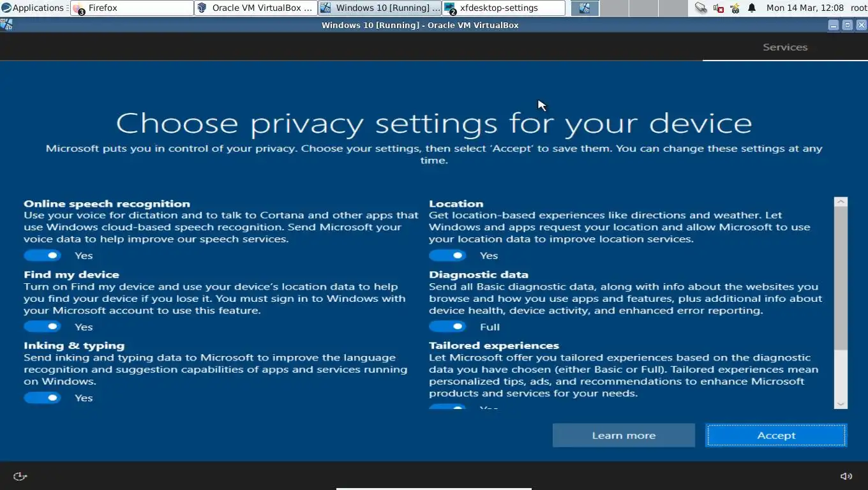Click the VirtualBox window menu icon in title bar
The width and height of the screenshot is (868, 490).
(x=6, y=25)
